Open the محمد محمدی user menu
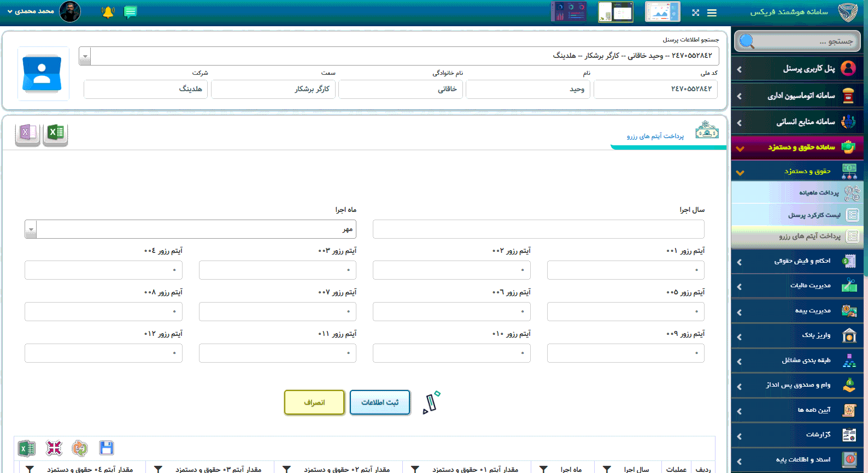This screenshot has height=473, width=868. click(x=31, y=11)
